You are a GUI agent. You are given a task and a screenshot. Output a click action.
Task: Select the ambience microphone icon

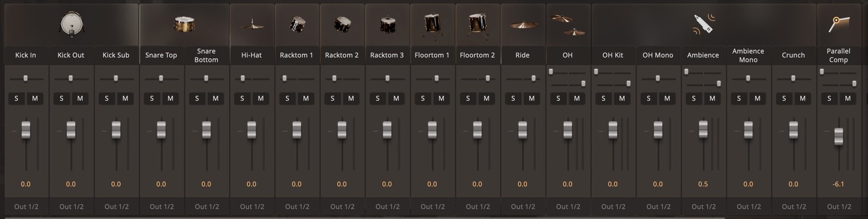(x=704, y=24)
